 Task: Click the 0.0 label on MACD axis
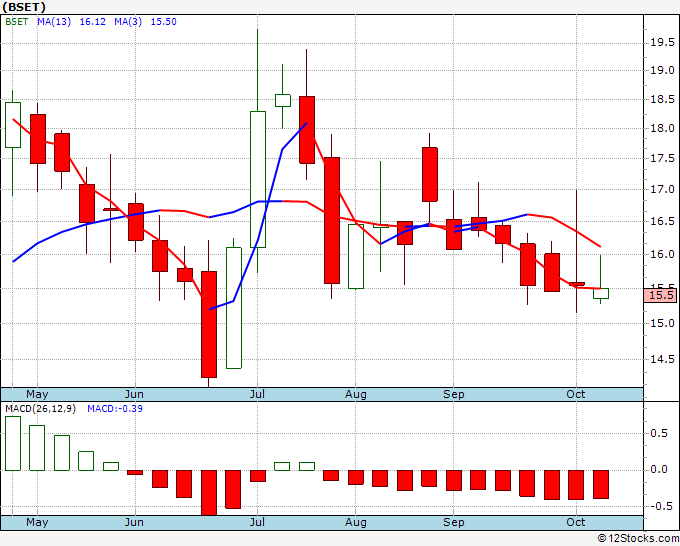point(661,469)
